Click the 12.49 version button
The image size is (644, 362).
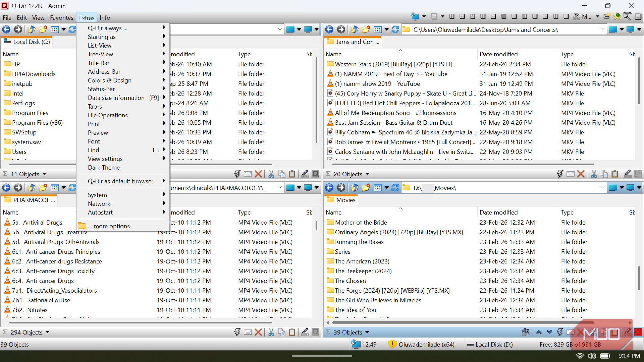364,344
